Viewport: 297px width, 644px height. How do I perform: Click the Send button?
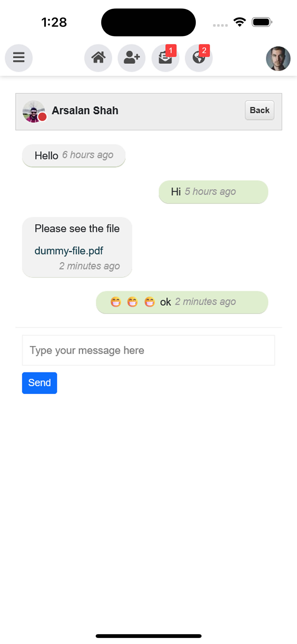click(40, 383)
